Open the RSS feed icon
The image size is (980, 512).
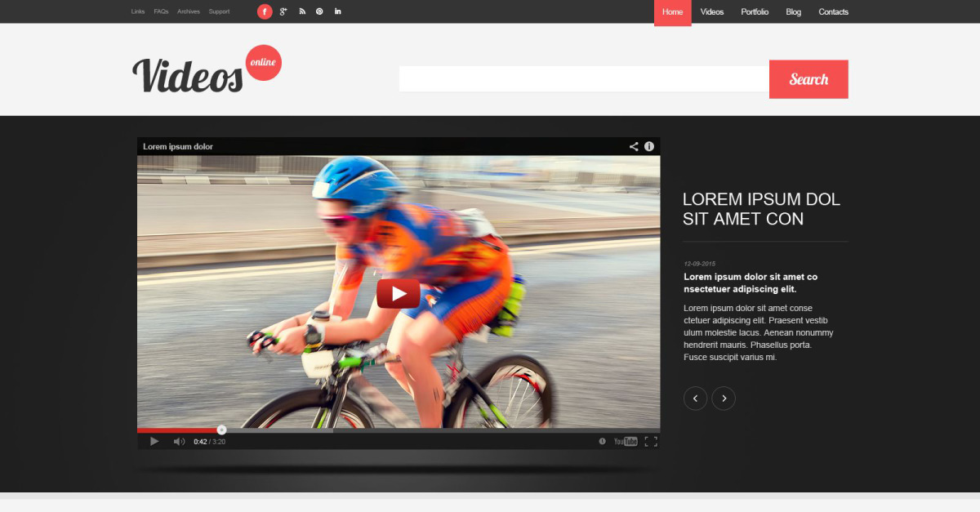click(x=302, y=11)
